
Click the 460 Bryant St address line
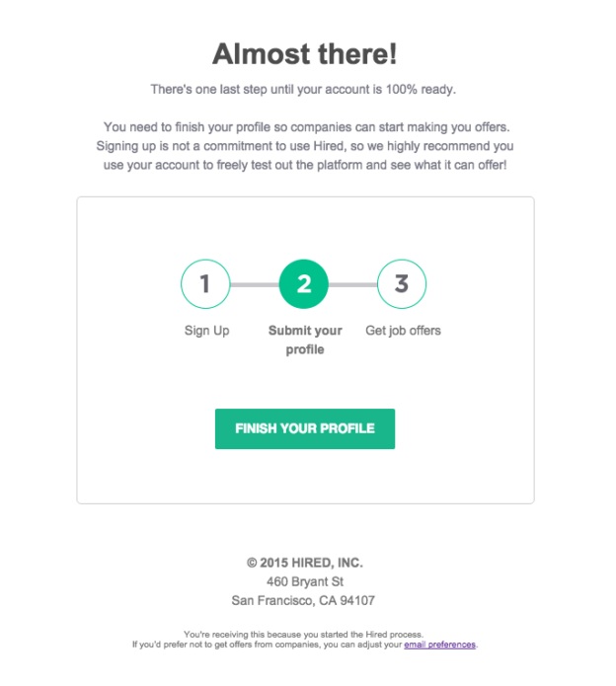pos(305,581)
